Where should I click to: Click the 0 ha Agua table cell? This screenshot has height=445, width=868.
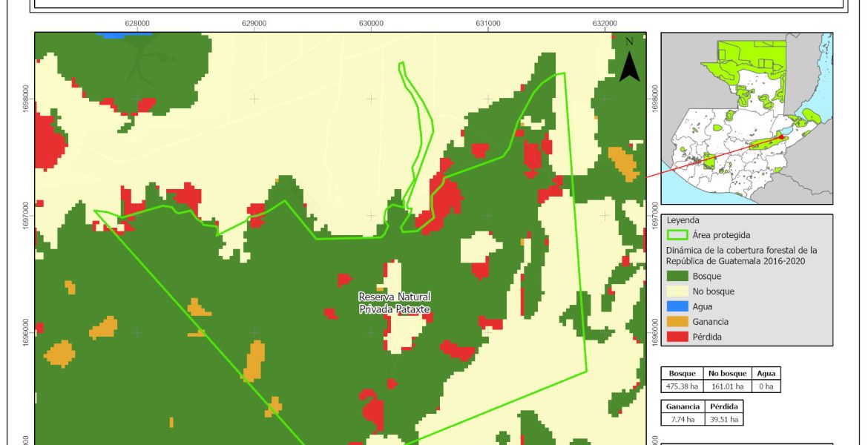pyautogui.click(x=766, y=386)
